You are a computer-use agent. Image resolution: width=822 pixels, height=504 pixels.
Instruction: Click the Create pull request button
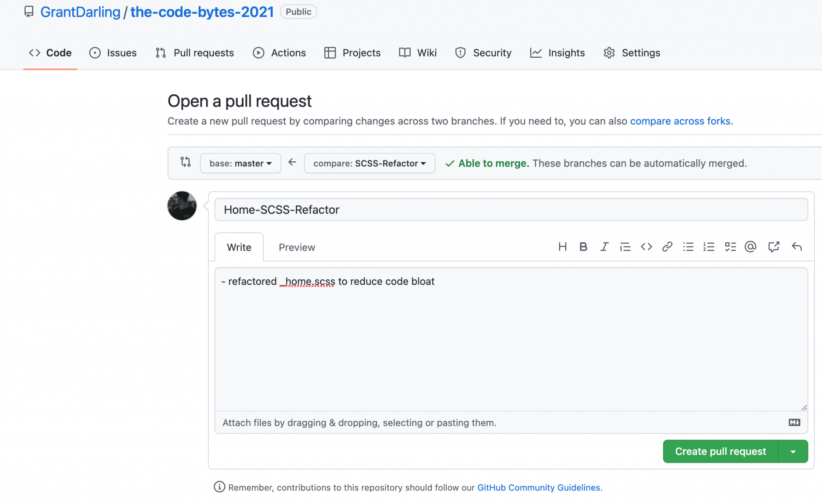tap(720, 451)
